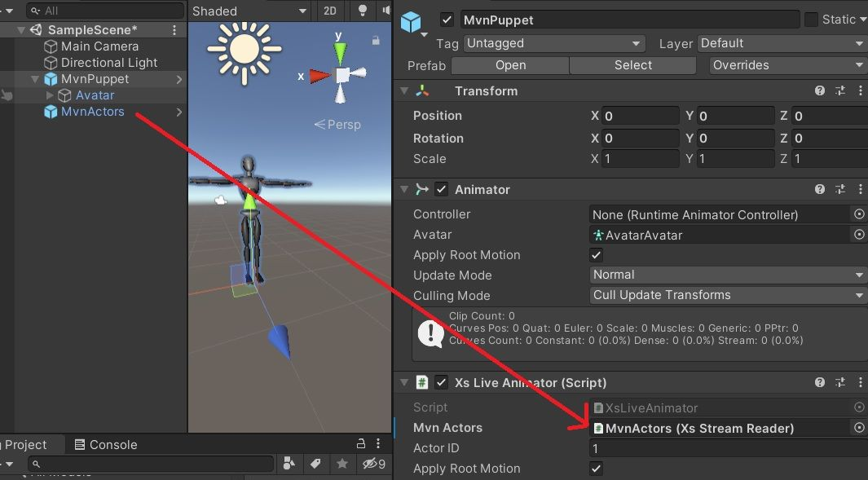The width and height of the screenshot is (868, 480).
Task: Toggle Animator Apply Root Motion checkbox
Action: click(597, 255)
